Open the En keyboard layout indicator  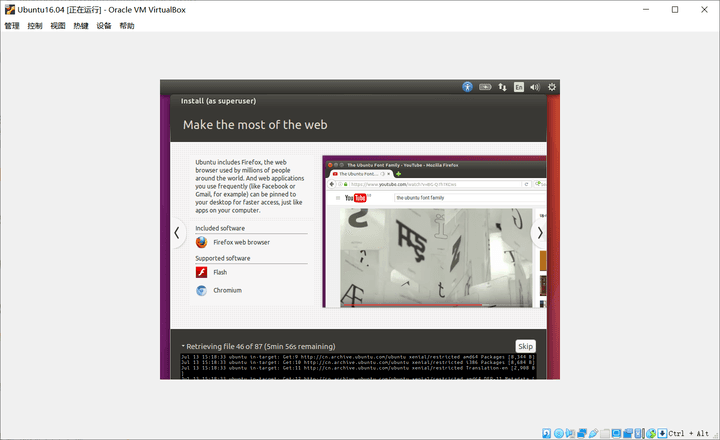(518, 87)
